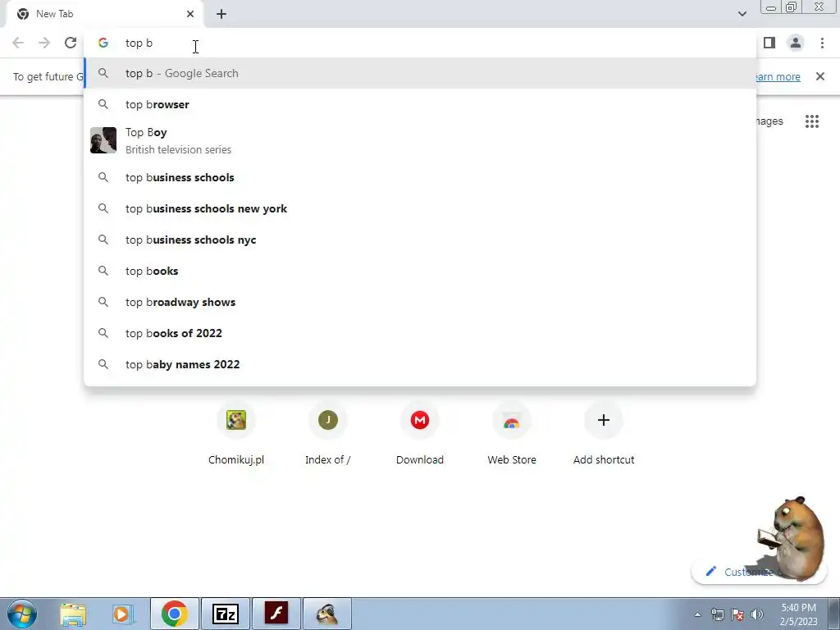Viewport: 840px width, 630px height.
Task: Click the address bar containing 'top b'
Action: pos(420,43)
